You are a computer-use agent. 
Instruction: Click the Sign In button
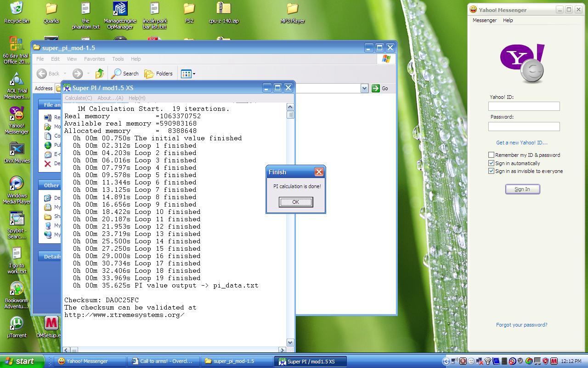pos(522,189)
